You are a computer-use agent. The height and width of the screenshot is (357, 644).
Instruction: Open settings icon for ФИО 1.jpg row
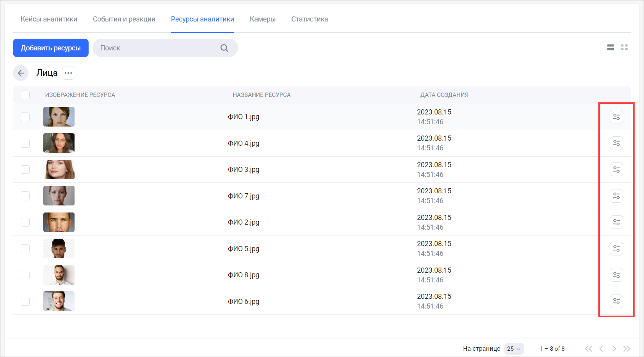pyautogui.click(x=616, y=117)
